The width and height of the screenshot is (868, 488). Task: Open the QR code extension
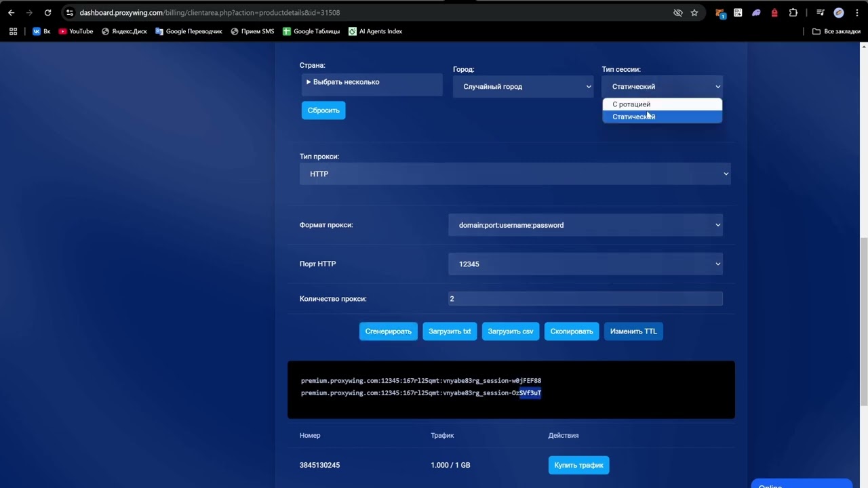point(738,13)
